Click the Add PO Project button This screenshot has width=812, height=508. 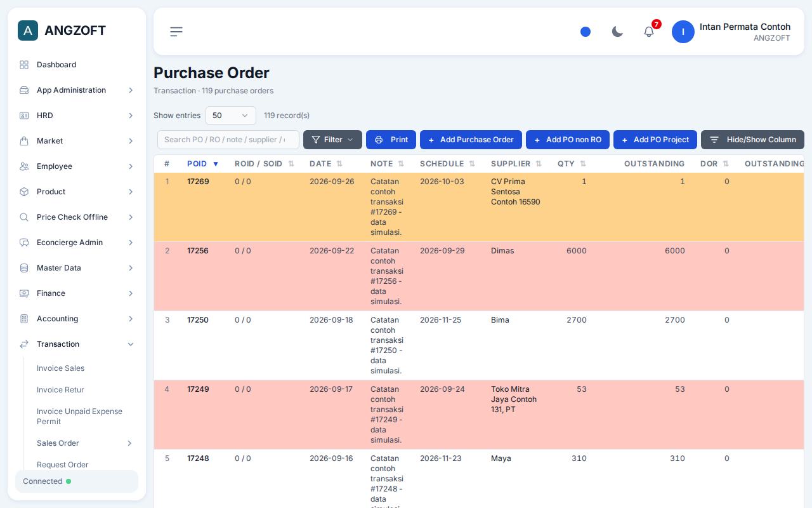click(655, 140)
